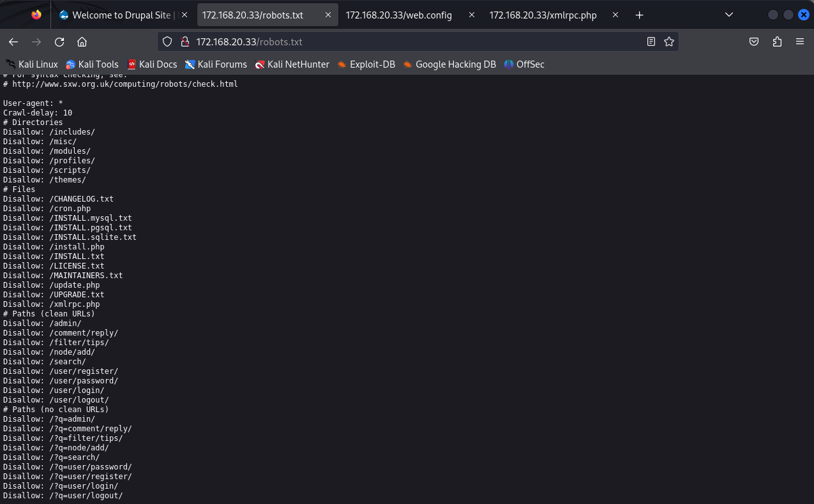Expand the list all tabs chevron
The width and height of the screenshot is (814, 504).
(730, 15)
